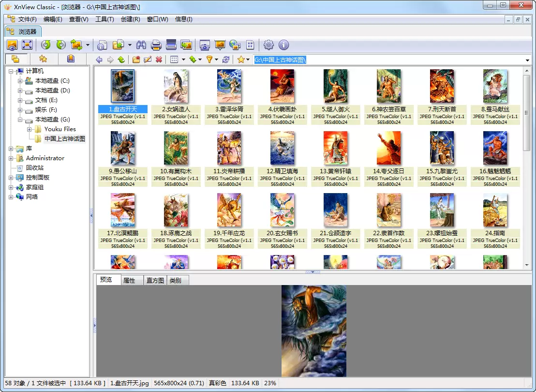Click the create web page icon
Screen dimensions: 536x392
235,45
